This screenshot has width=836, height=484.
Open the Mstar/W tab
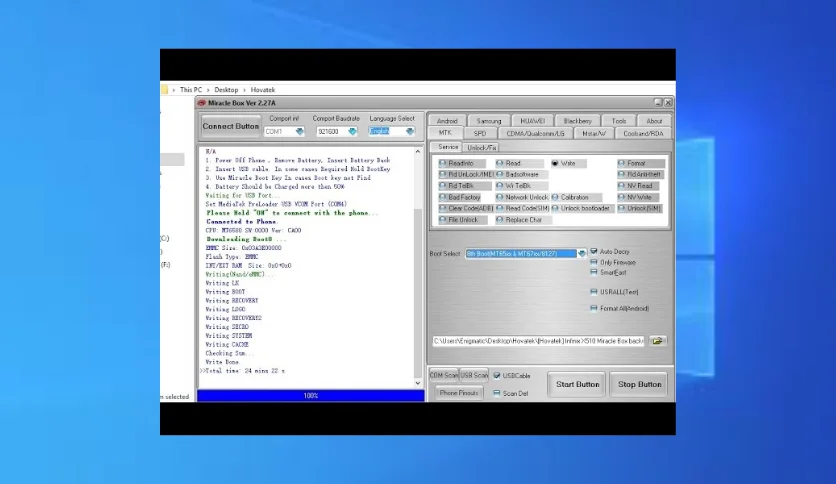tap(593, 133)
